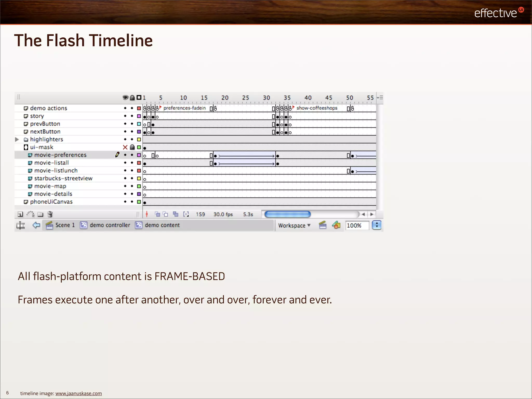The width and height of the screenshot is (532, 399).
Task: Toggle visibility dot of demo actions layer
Action: point(125,108)
